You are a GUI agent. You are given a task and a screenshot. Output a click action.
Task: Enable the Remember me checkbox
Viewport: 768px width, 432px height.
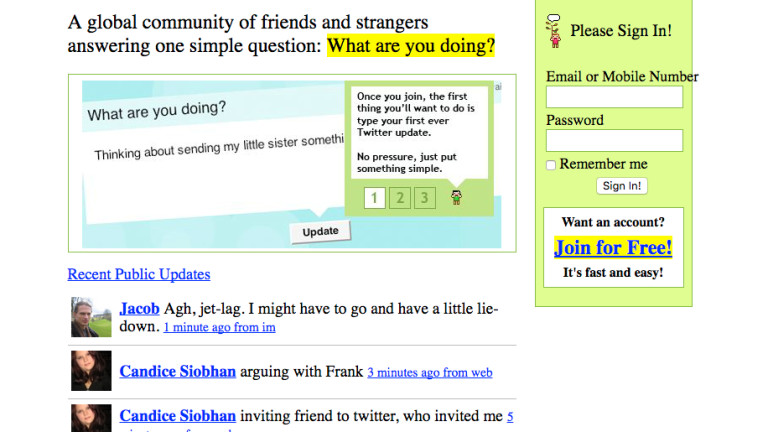click(x=551, y=165)
